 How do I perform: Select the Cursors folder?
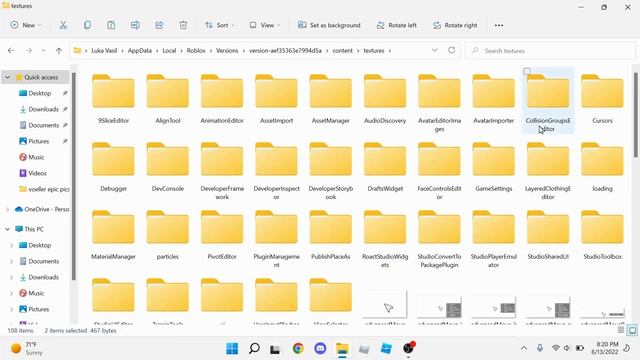click(602, 99)
